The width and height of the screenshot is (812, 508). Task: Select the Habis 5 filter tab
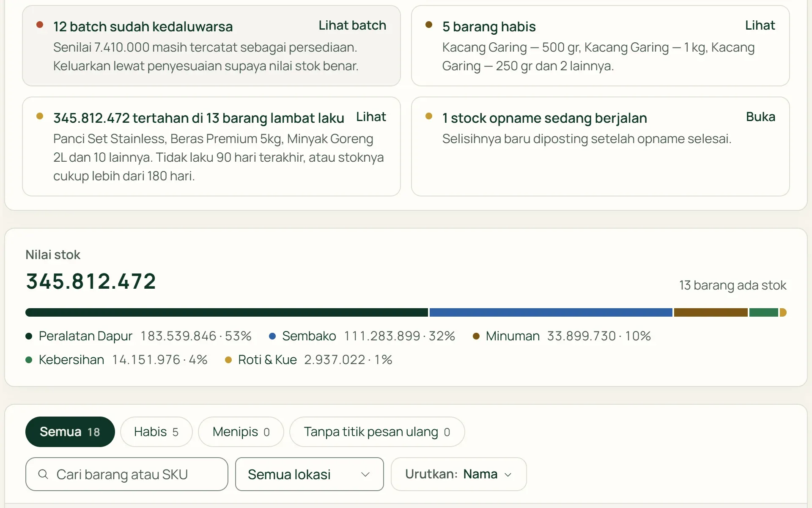(156, 432)
